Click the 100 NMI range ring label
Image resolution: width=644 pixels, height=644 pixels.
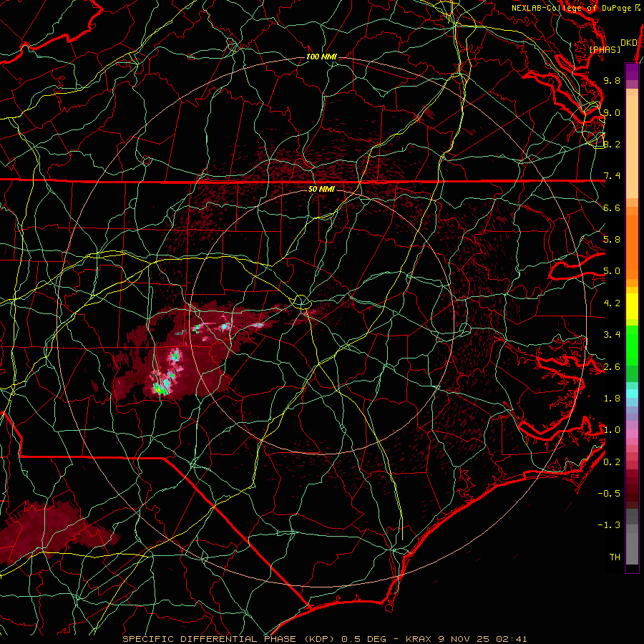[321, 57]
